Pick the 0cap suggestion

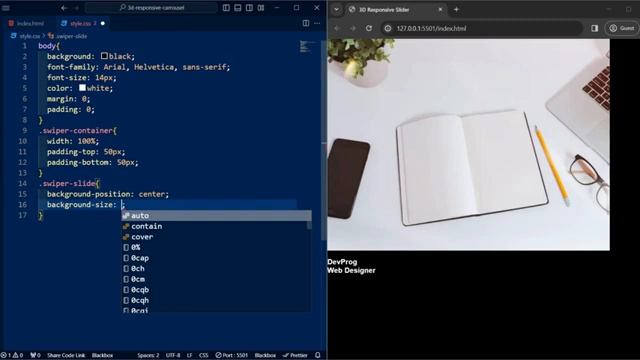216,258
